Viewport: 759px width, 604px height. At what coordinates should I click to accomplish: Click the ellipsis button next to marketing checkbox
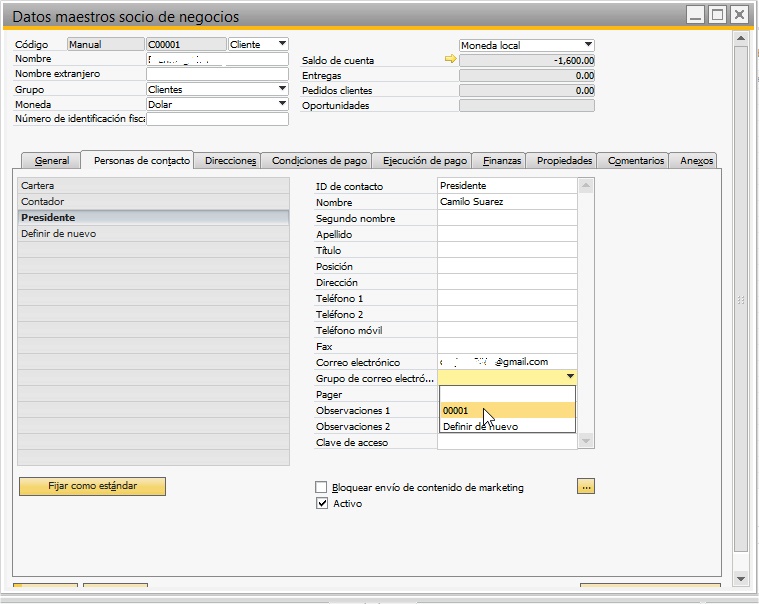(x=586, y=487)
